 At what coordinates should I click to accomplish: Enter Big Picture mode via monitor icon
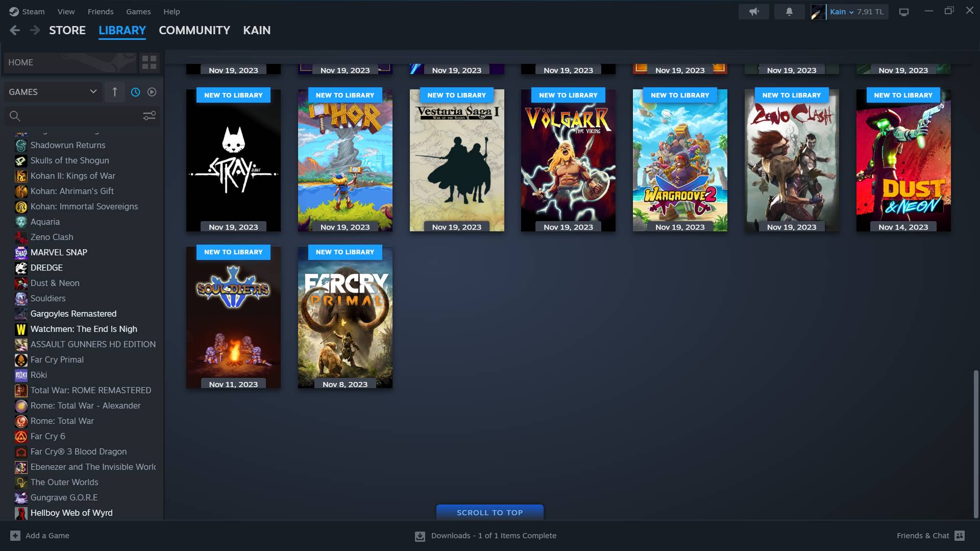pyautogui.click(x=904, y=12)
